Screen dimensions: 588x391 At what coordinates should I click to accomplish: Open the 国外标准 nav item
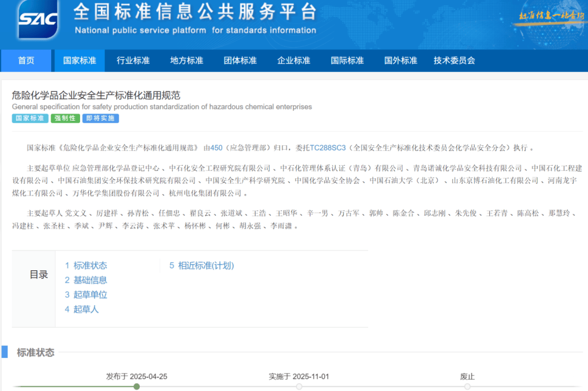[400, 60]
